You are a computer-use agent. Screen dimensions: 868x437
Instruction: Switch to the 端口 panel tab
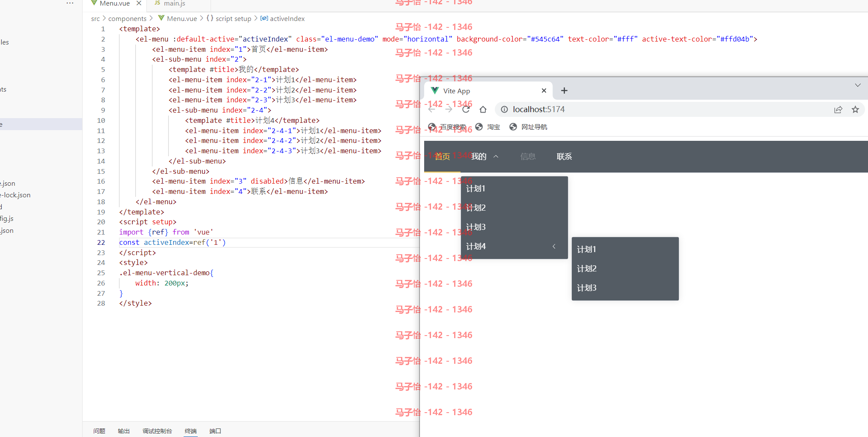[x=215, y=431]
